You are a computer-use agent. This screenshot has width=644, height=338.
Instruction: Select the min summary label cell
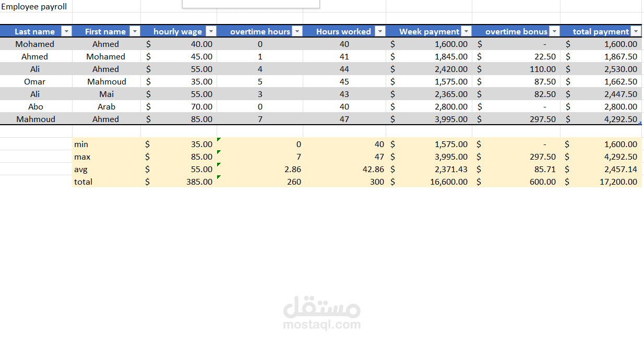coord(81,144)
